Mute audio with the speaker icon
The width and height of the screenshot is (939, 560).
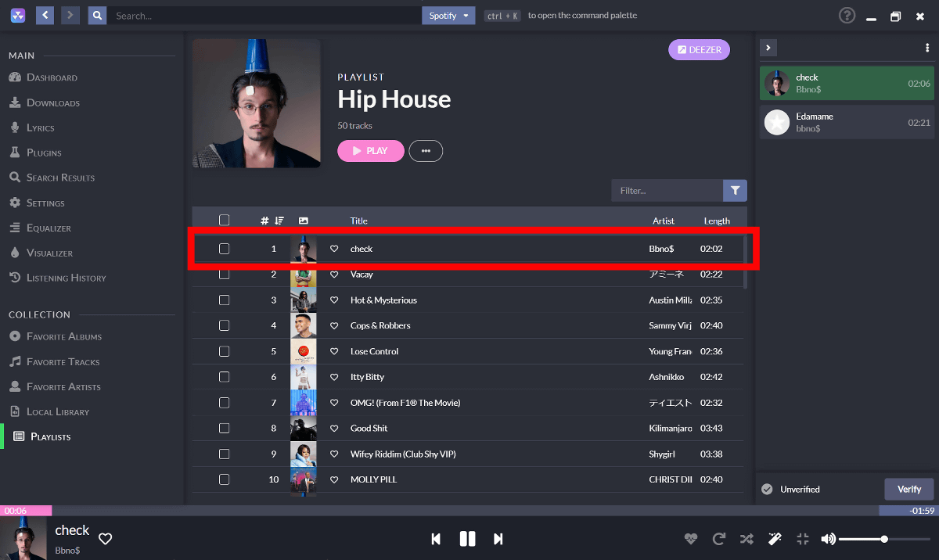(x=828, y=538)
